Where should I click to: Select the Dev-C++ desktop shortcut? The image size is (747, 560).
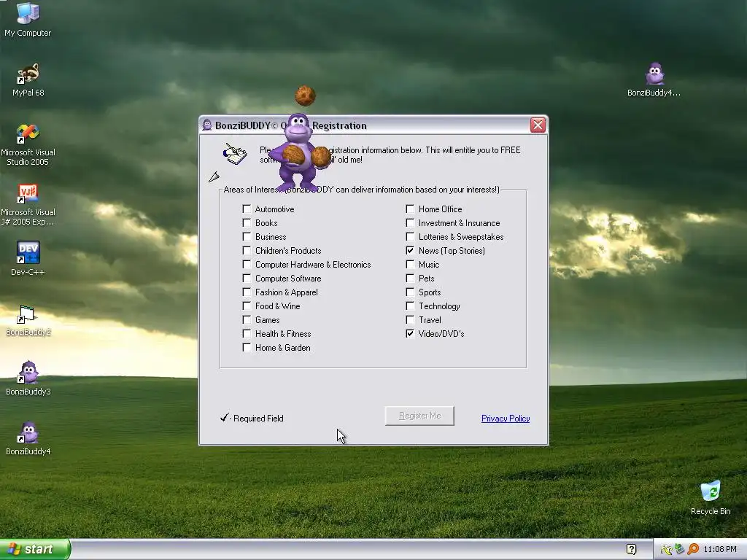(x=28, y=258)
